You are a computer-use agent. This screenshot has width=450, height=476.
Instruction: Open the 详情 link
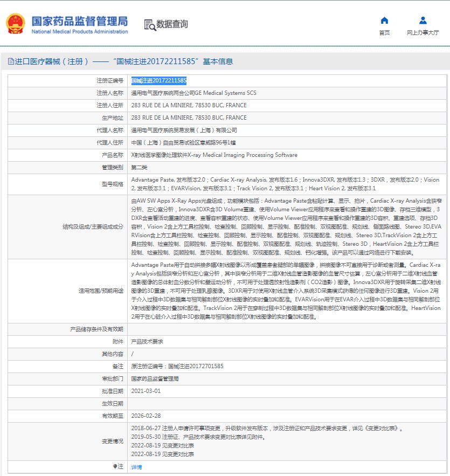coord(136,467)
